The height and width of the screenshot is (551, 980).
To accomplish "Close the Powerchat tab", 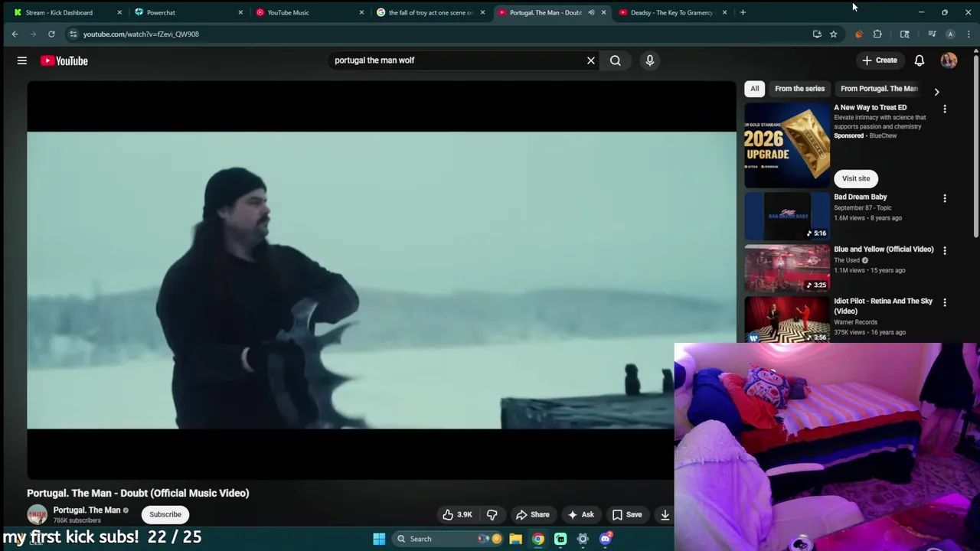I will point(240,12).
